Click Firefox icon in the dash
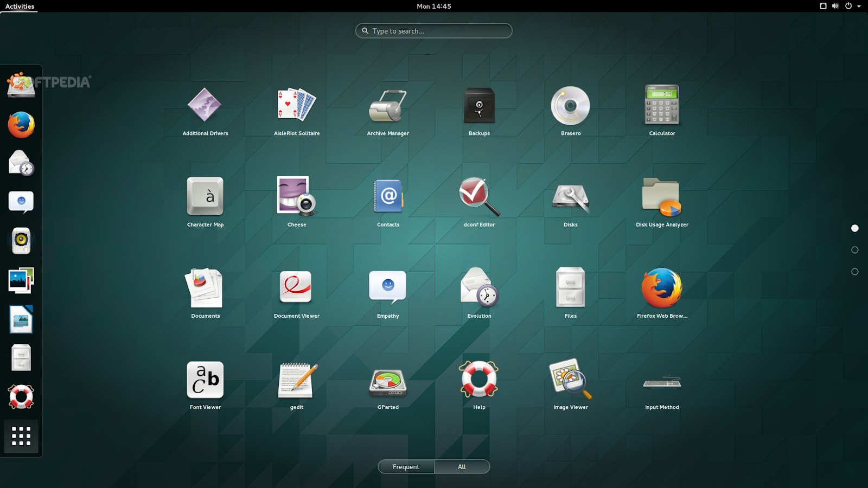868x488 pixels. (x=21, y=125)
